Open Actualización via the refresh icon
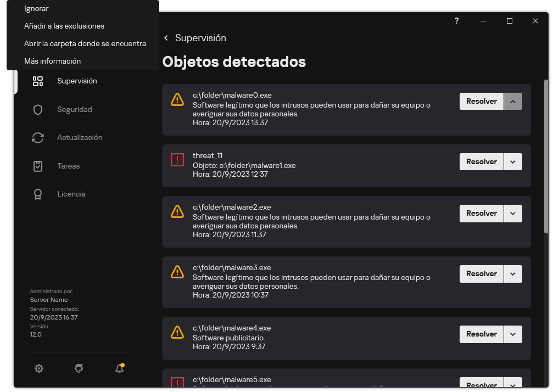Viewport: 553px width, 392px height. (37, 138)
